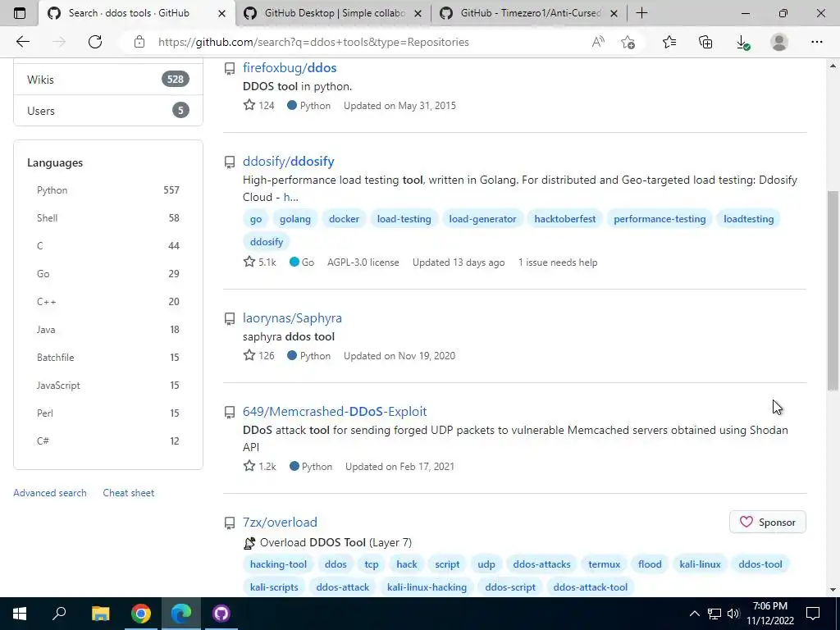Click the site lock icon in address bar
Screen dimensions: 840x630
(x=139, y=42)
